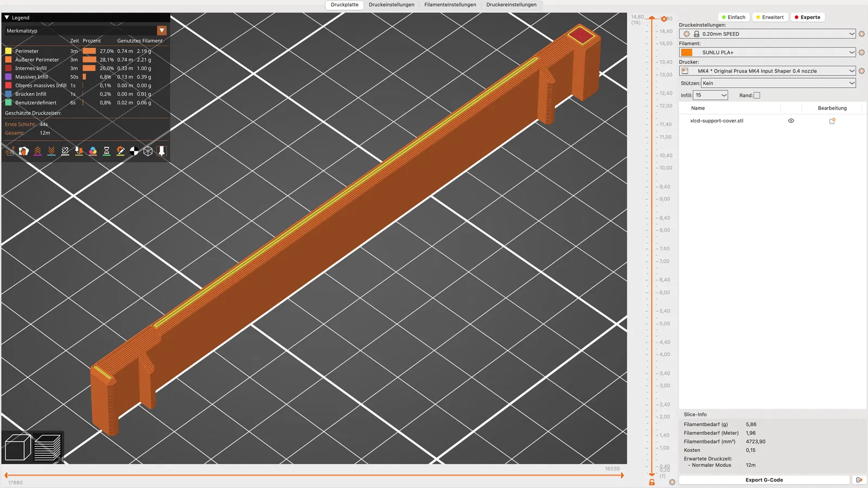This screenshot has width=868, height=488.
Task: Click Brücken Infill legend row
Action: coord(86,94)
